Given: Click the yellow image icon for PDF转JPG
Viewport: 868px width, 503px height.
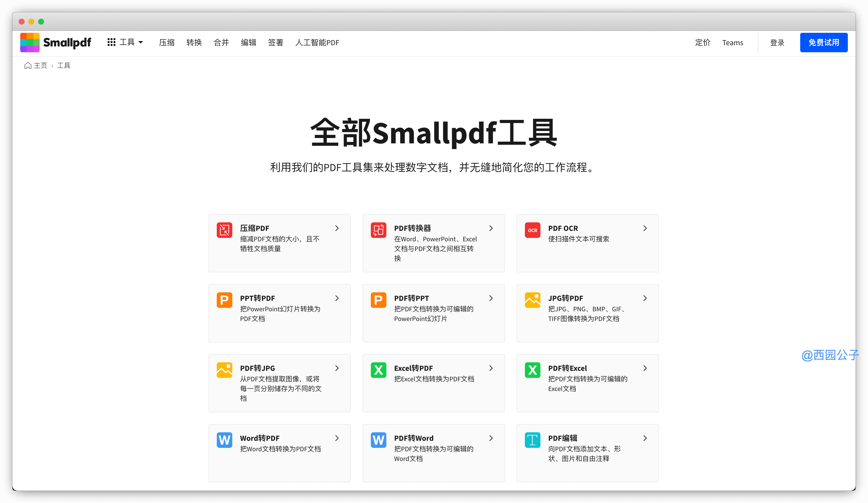Looking at the screenshot, I should pos(224,370).
